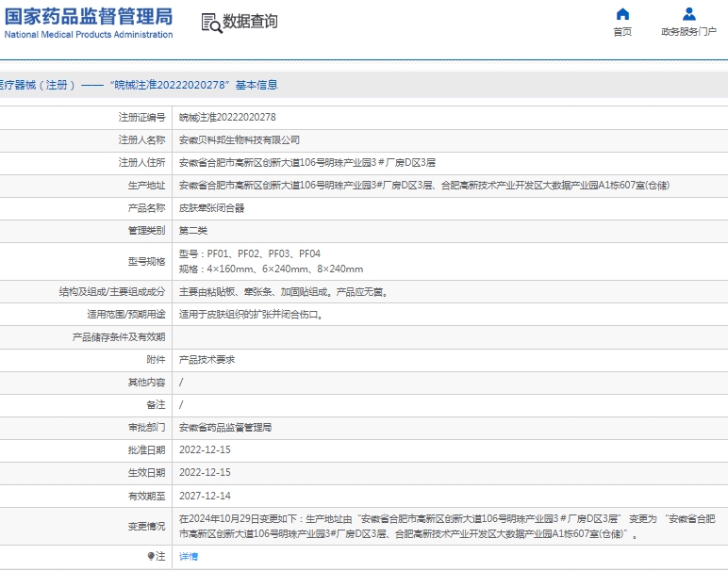
Task: Click the specification line 4×160mm、6×240mm、8×240mm
Action: tap(272, 269)
